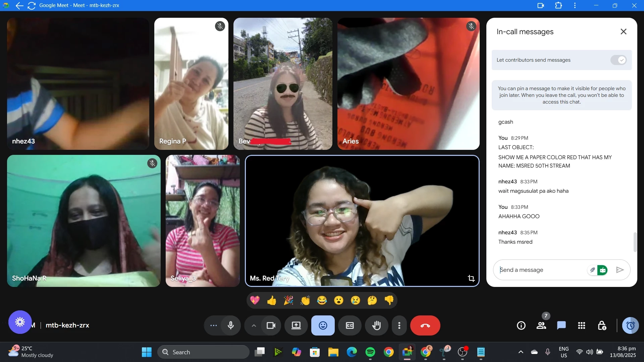Image resolution: width=644 pixels, height=362 pixels.
Task: Toggle closed captions button
Action: point(350,325)
